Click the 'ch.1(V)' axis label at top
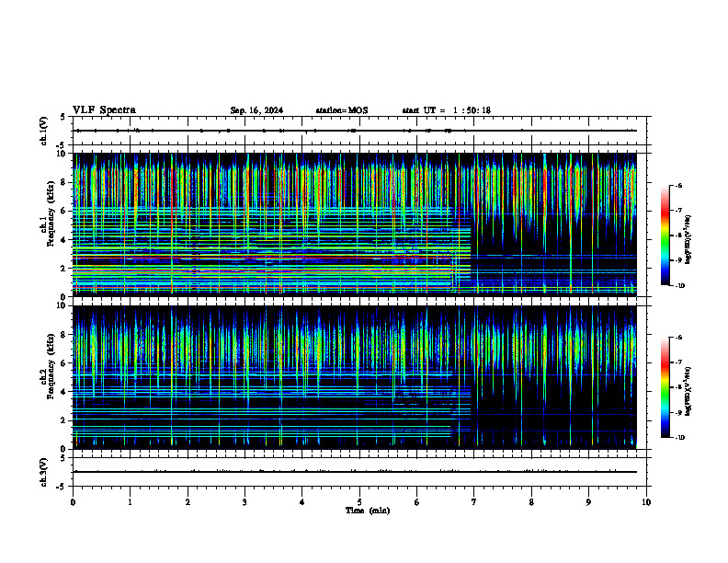The height and width of the screenshot is (563, 728). (44, 131)
